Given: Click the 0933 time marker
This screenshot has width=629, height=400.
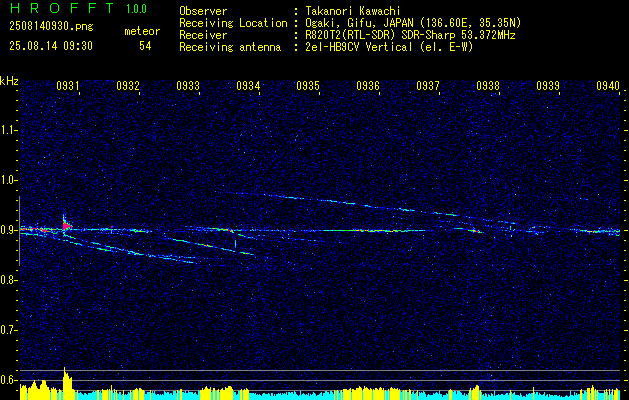Looking at the screenshot, I should (188, 85).
